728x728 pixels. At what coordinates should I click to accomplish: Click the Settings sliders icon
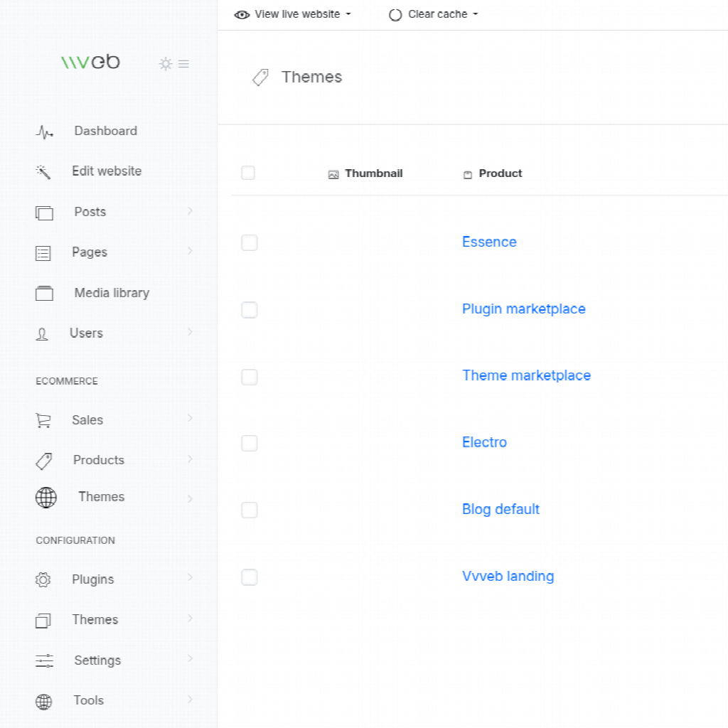(44, 661)
